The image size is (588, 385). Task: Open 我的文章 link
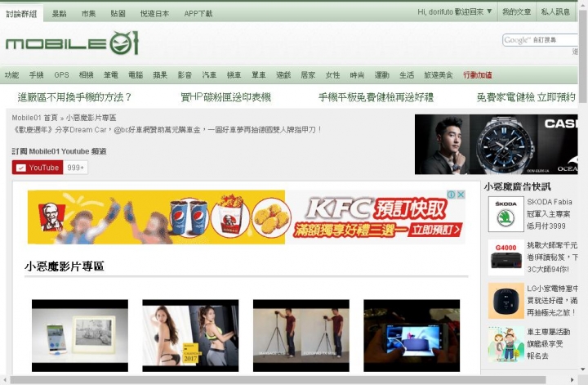point(517,12)
